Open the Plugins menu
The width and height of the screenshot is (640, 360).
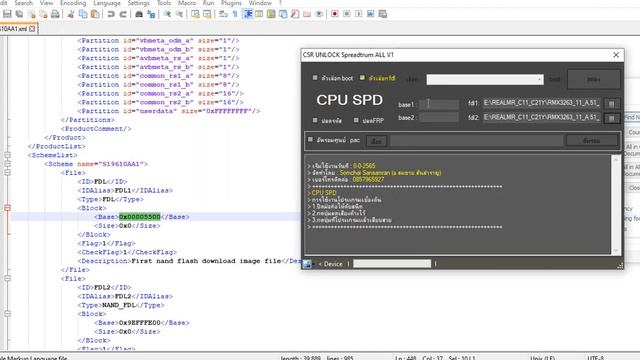point(231,3)
